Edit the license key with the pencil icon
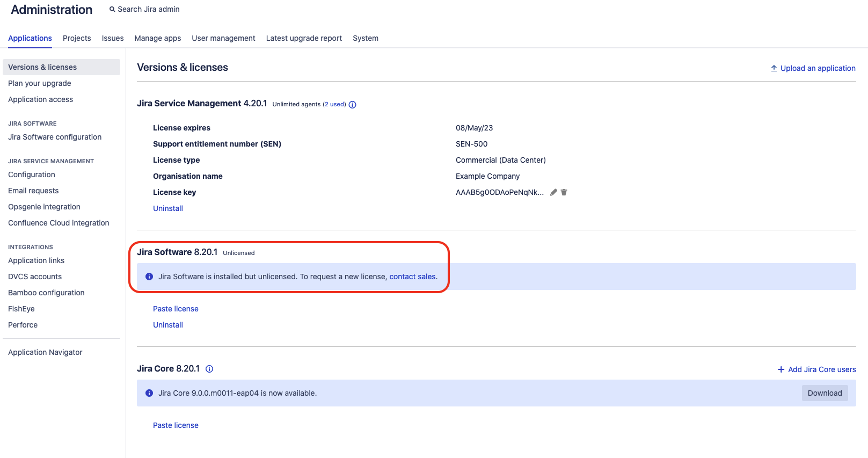Image resolution: width=868 pixels, height=458 pixels. tap(553, 192)
